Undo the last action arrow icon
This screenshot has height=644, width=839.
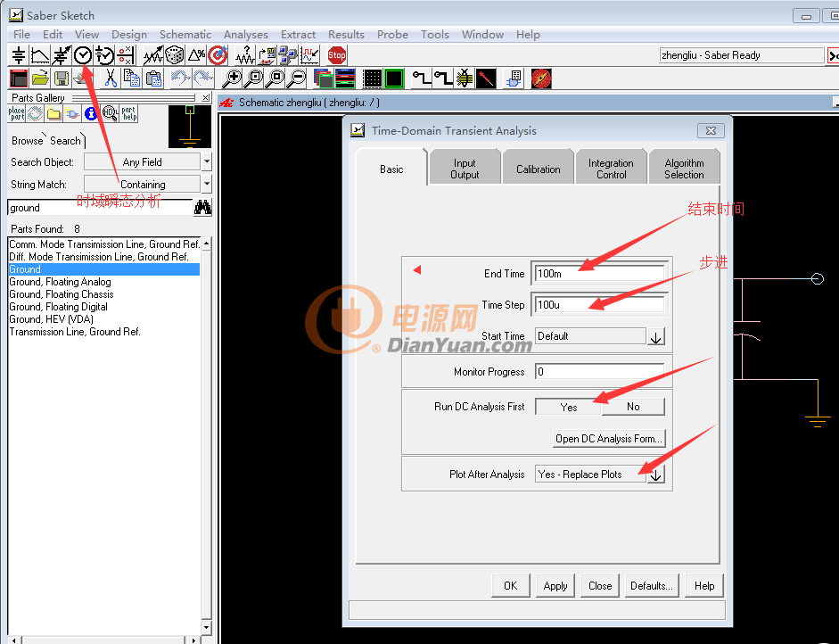tap(181, 78)
